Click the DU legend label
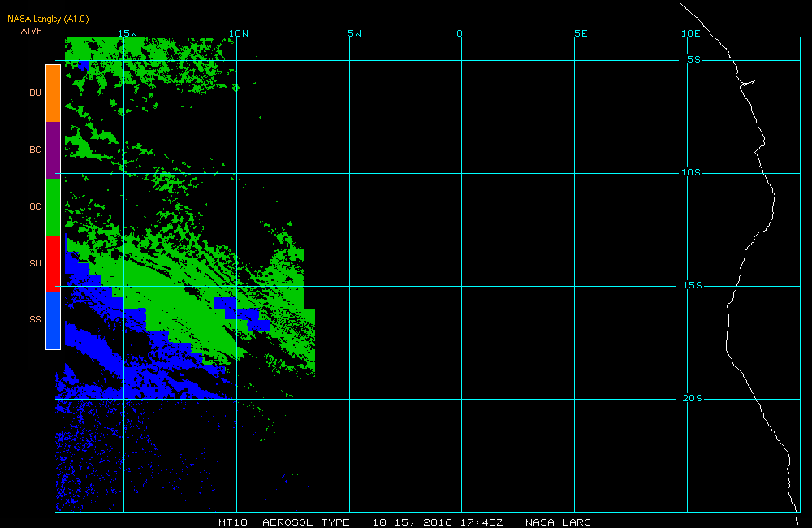This screenshot has height=528, width=812. 35,93
